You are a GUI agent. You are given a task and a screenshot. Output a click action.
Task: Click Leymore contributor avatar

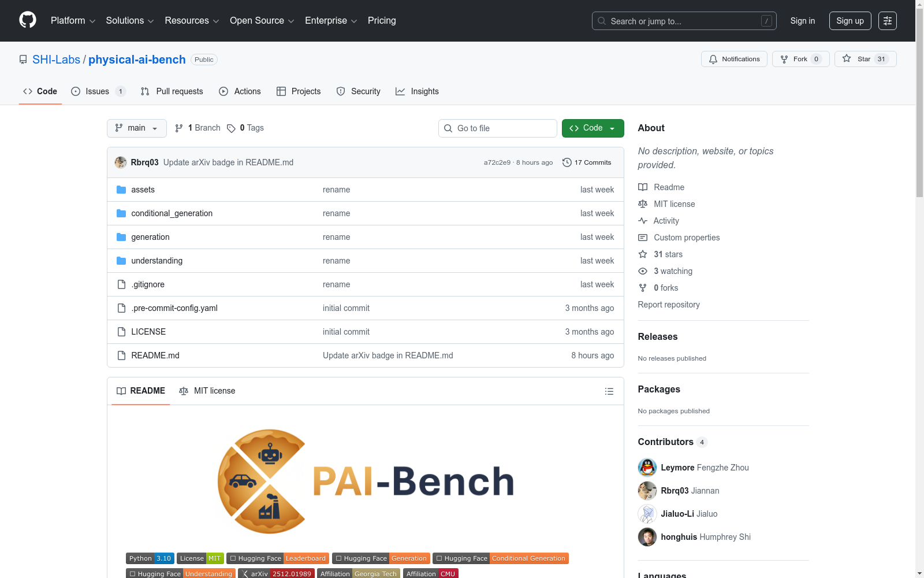click(647, 468)
